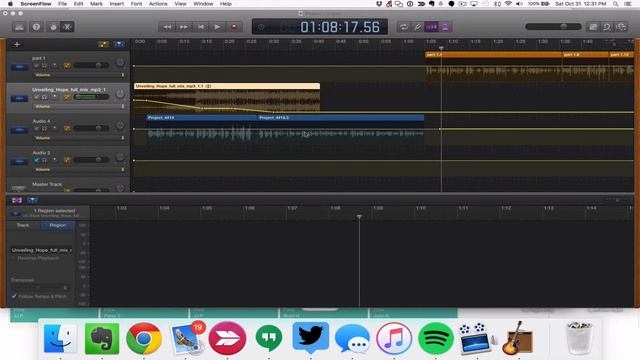Uncheck Follow Tempo & Pitch checkbox

(x=14, y=296)
